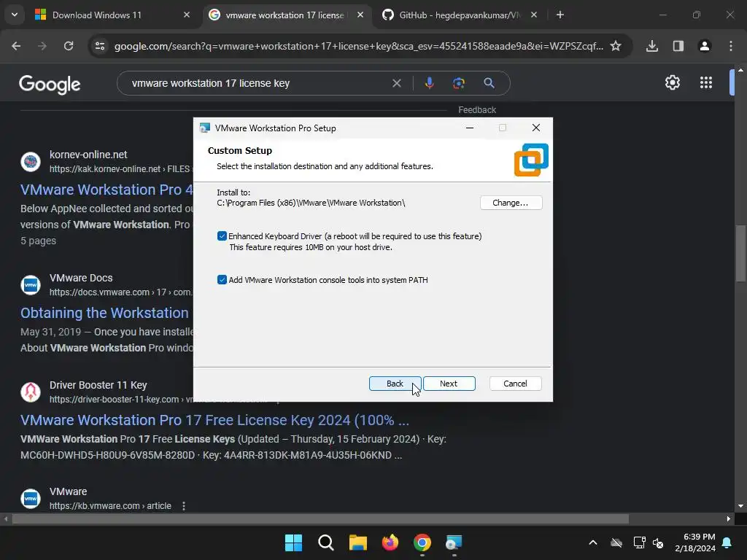Toggle Add console tools into system PATH

click(x=222, y=280)
